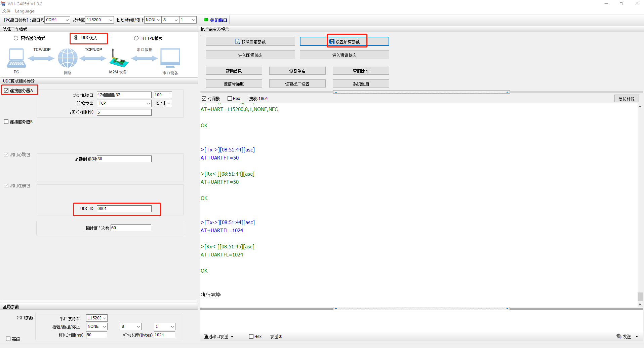Open the 文件 (File) menu
Screen dimensions: 644x348
(6, 11)
